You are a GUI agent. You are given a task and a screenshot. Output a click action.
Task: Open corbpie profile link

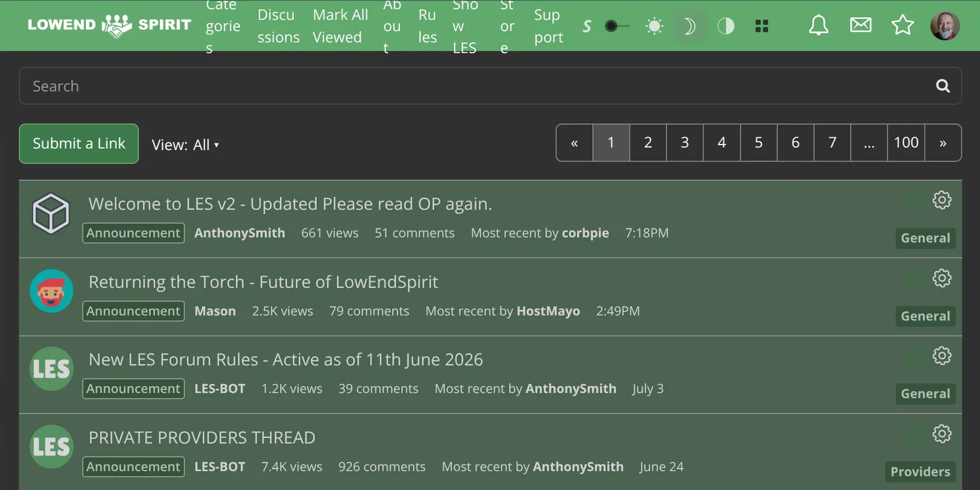pyautogui.click(x=586, y=233)
